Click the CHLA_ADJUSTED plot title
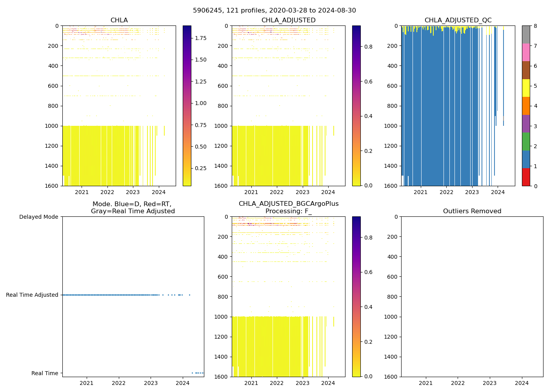The height and width of the screenshot is (392, 549). click(x=288, y=20)
